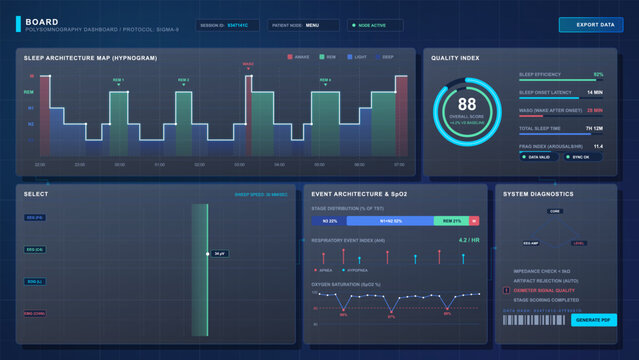Click the red diagnostics node label
Screen dimensions: 639x360
coord(579,243)
